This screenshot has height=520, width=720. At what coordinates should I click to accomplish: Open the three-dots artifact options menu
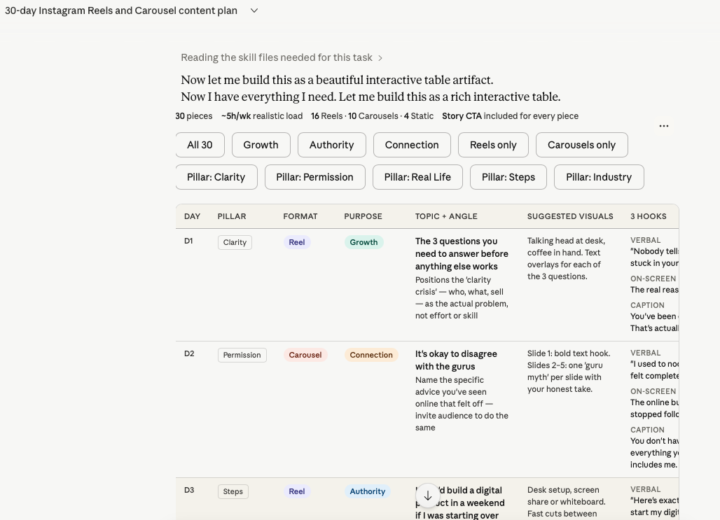pyautogui.click(x=664, y=126)
